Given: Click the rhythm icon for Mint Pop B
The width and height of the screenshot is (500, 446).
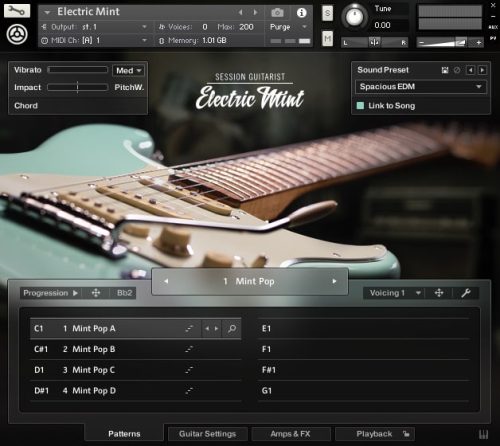Looking at the screenshot, I should pyautogui.click(x=189, y=349).
